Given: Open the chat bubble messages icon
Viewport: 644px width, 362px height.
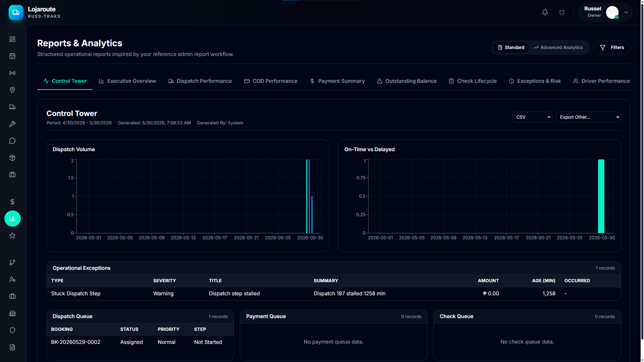Looking at the screenshot, I should [x=12, y=141].
